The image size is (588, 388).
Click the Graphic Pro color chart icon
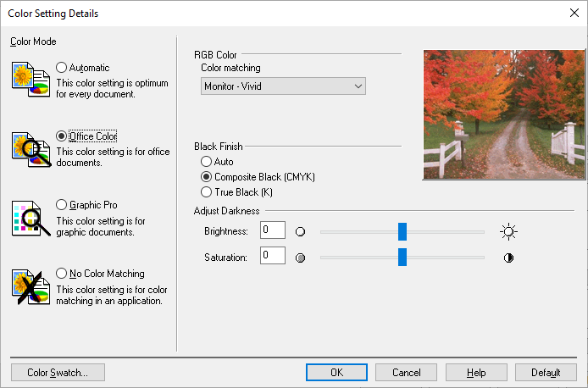click(x=31, y=219)
